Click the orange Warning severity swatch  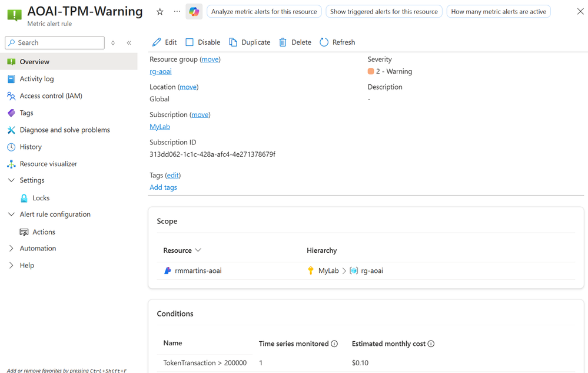coord(371,71)
